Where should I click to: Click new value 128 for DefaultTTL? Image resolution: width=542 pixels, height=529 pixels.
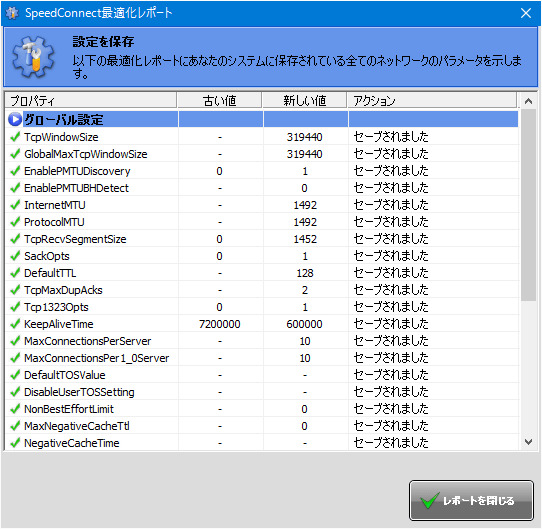pyautogui.click(x=305, y=273)
